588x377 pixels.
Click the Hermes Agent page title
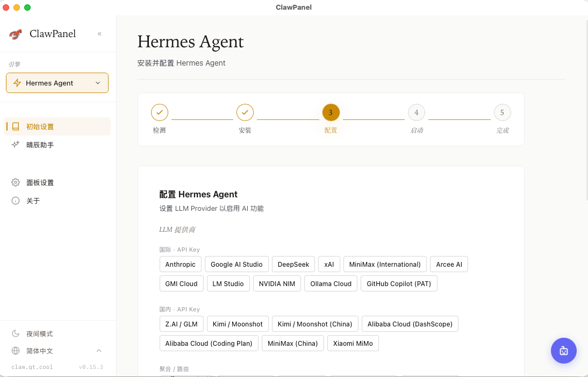(x=190, y=41)
